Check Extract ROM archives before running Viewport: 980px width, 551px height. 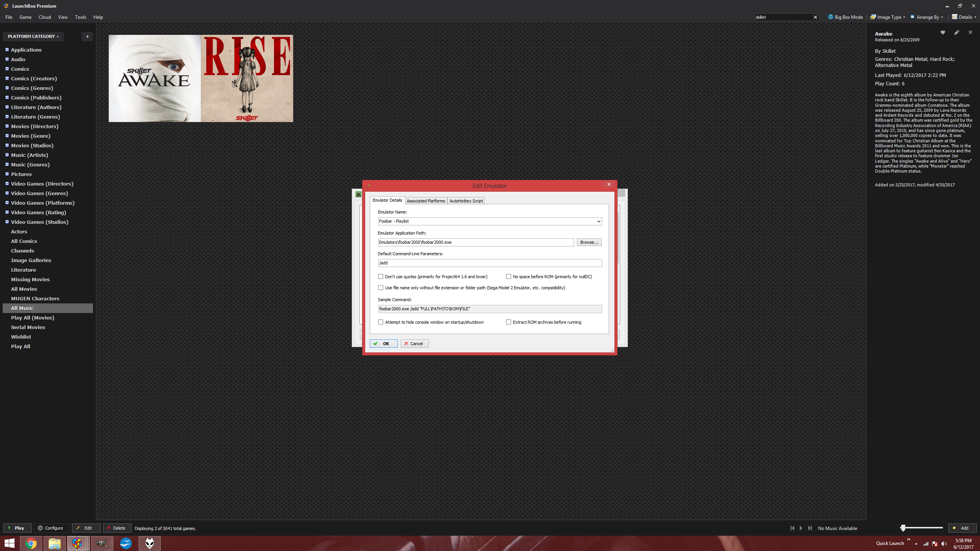coord(508,322)
